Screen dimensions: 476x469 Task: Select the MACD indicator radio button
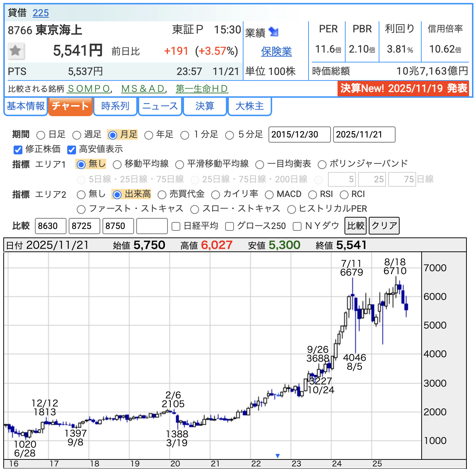(269, 194)
